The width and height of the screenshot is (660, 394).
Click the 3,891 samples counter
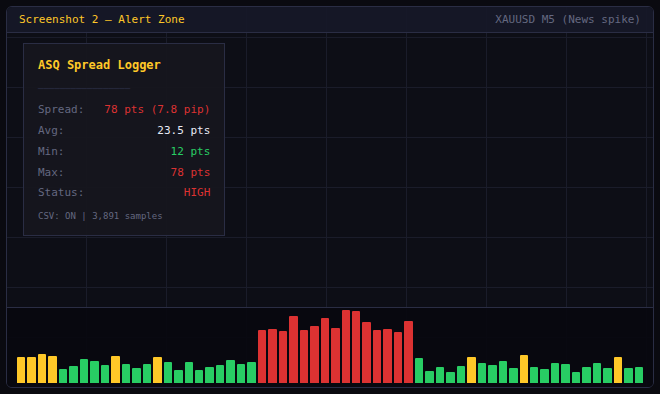click(127, 216)
